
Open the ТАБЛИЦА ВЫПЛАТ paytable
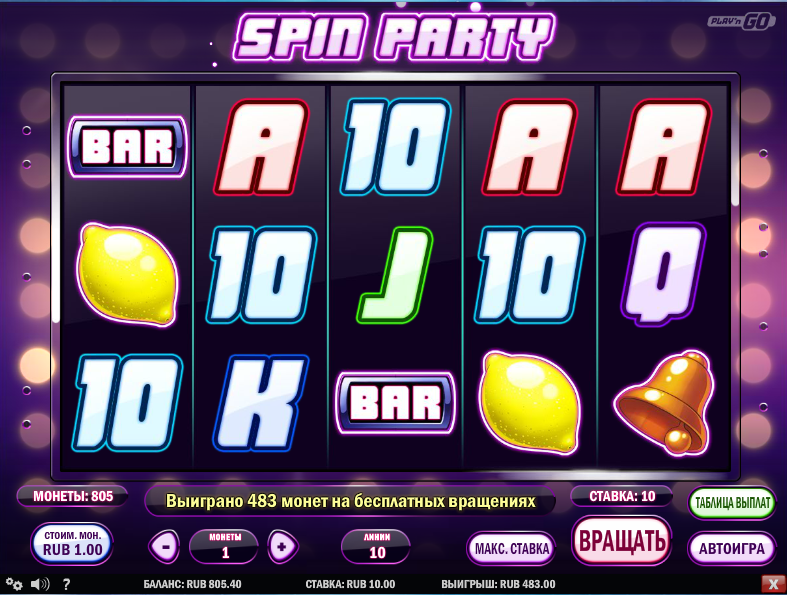pyautogui.click(x=732, y=503)
